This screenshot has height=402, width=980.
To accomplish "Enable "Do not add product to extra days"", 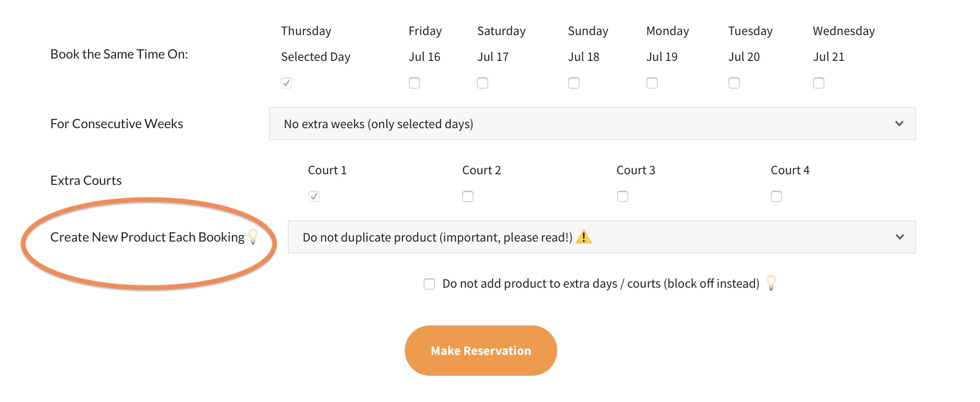I will 429,284.
